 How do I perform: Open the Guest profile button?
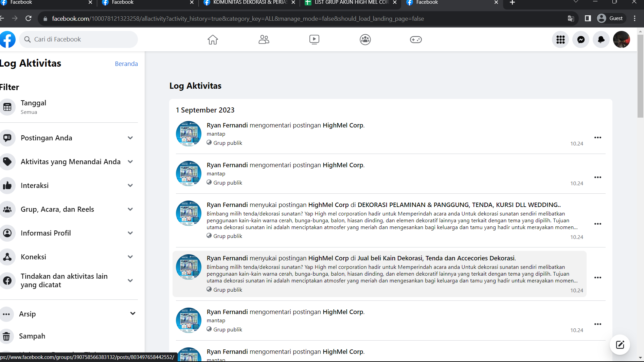pyautogui.click(x=611, y=18)
